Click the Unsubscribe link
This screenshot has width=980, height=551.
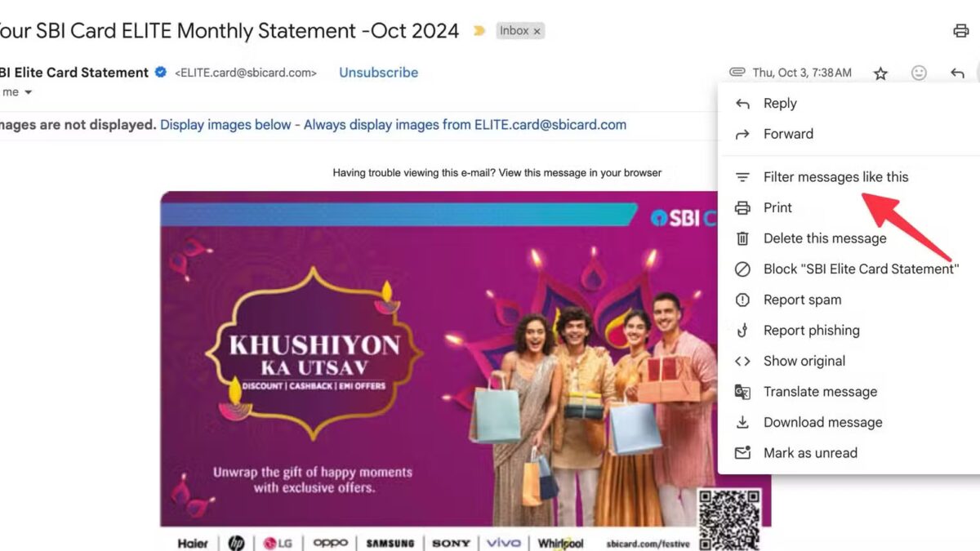(378, 73)
